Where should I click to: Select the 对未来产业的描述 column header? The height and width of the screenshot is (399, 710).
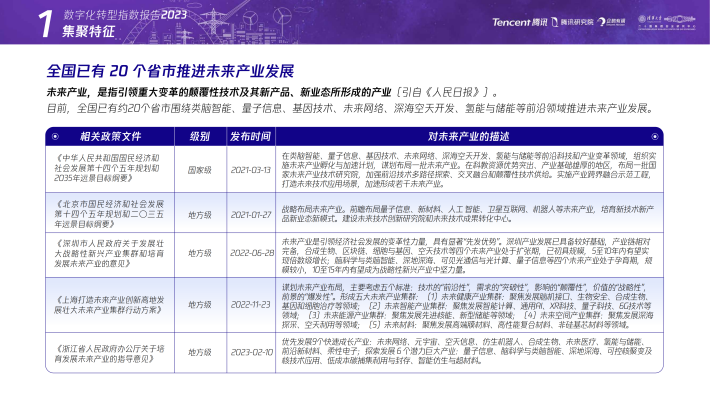pyautogui.click(x=469, y=136)
